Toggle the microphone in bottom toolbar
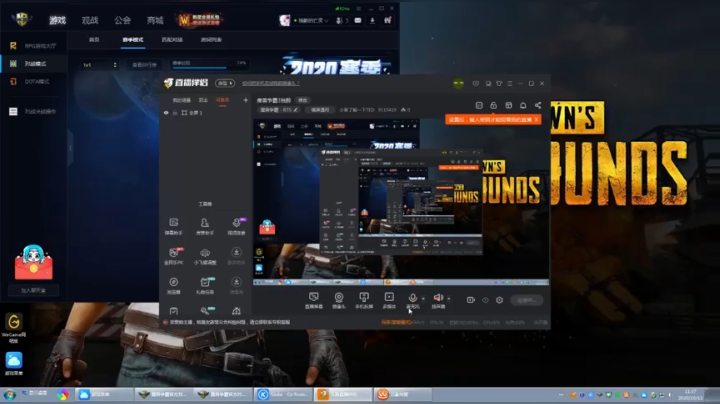This screenshot has width=720, height=404. [413, 300]
